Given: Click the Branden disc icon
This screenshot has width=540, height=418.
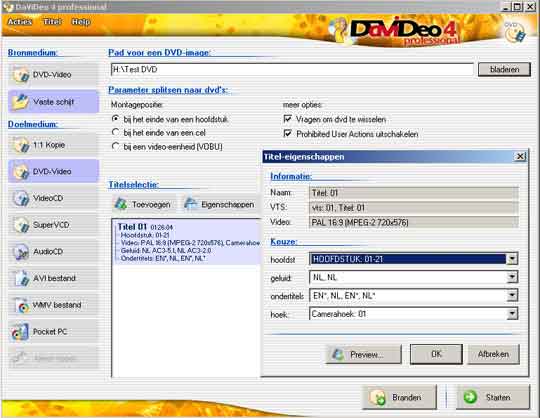Looking at the screenshot, I should point(378,397).
